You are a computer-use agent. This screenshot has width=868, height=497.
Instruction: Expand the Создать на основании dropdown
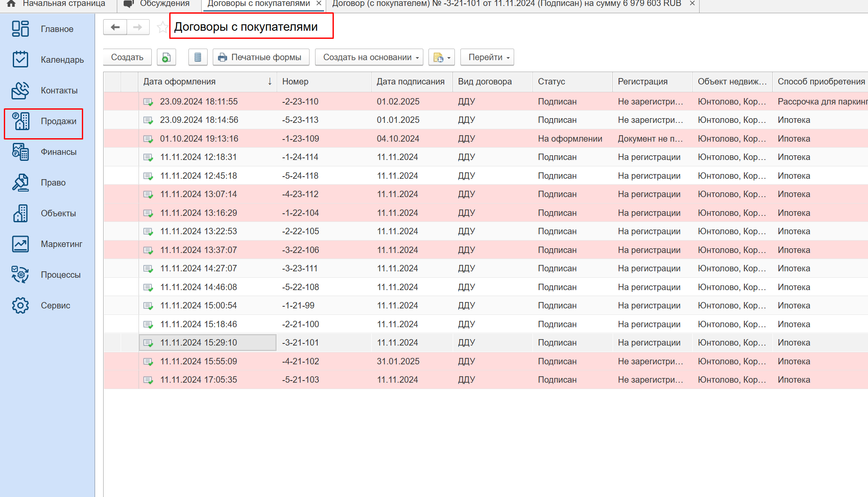[369, 57]
